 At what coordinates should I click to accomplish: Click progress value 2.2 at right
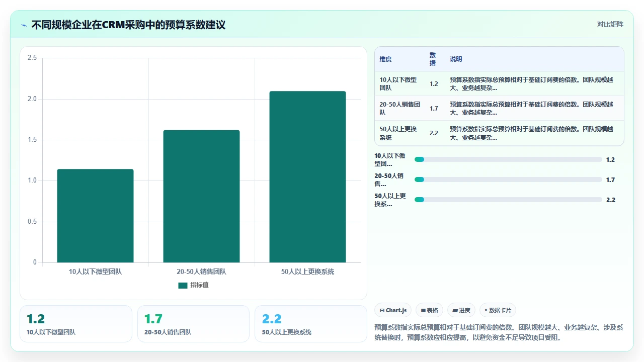pos(611,200)
